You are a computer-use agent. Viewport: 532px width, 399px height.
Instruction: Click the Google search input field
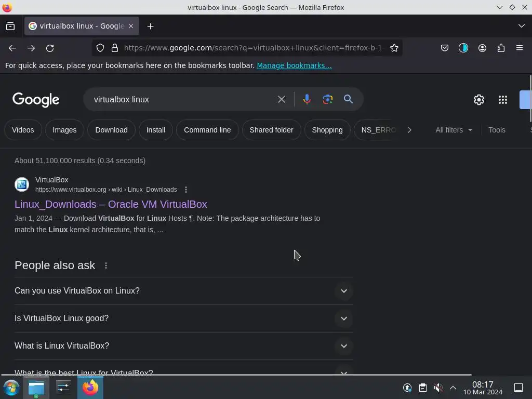pos(183,99)
